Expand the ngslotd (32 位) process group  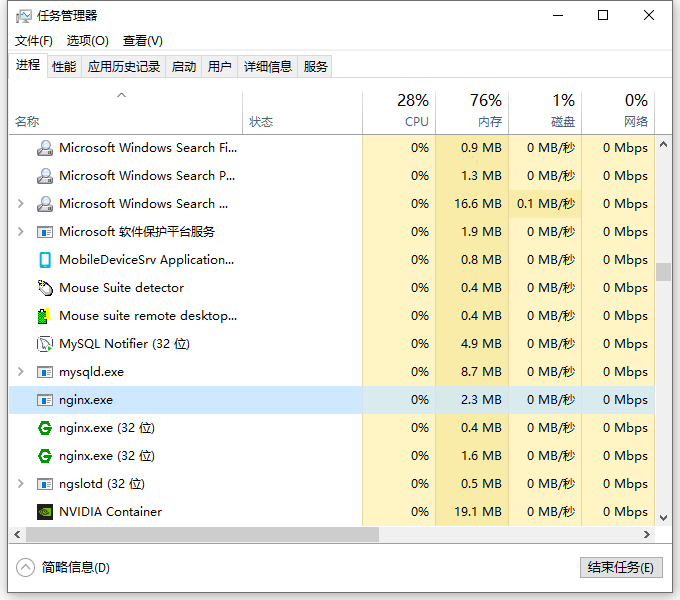point(20,484)
